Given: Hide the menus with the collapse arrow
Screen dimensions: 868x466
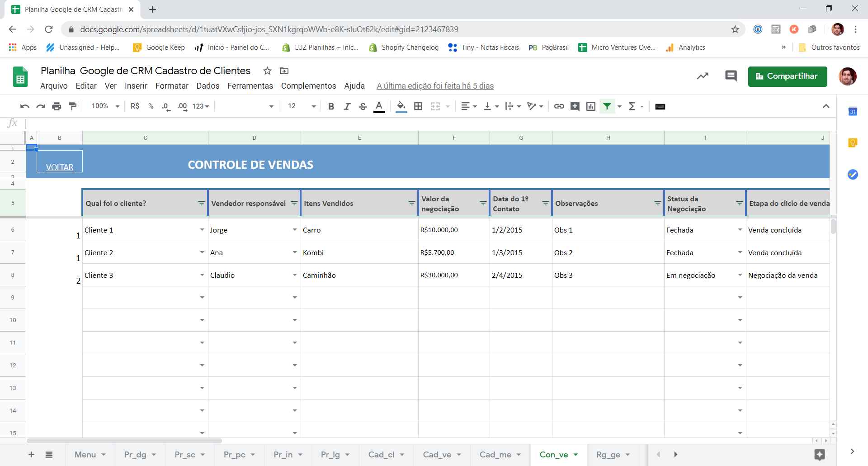Looking at the screenshot, I should pos(826,106).
